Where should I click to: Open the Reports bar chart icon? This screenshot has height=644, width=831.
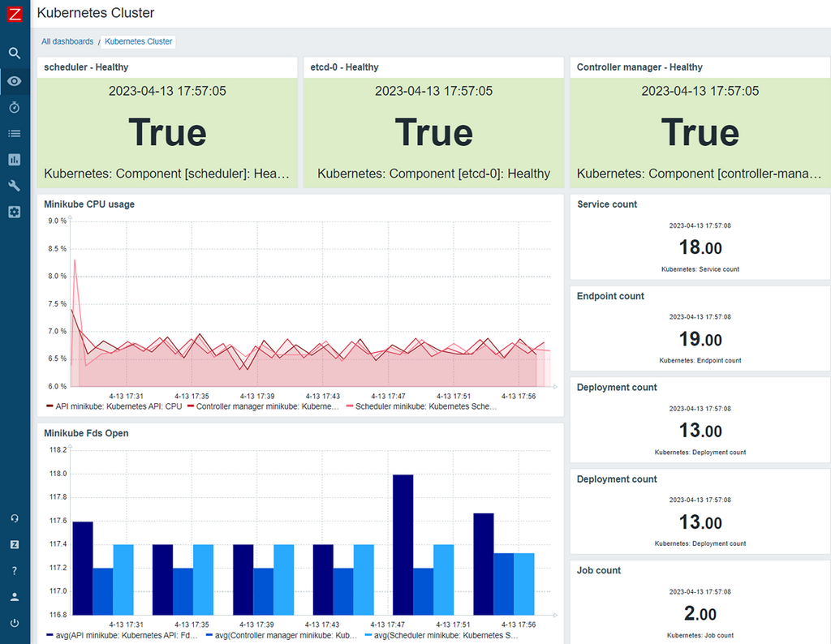tap(15, 160)
